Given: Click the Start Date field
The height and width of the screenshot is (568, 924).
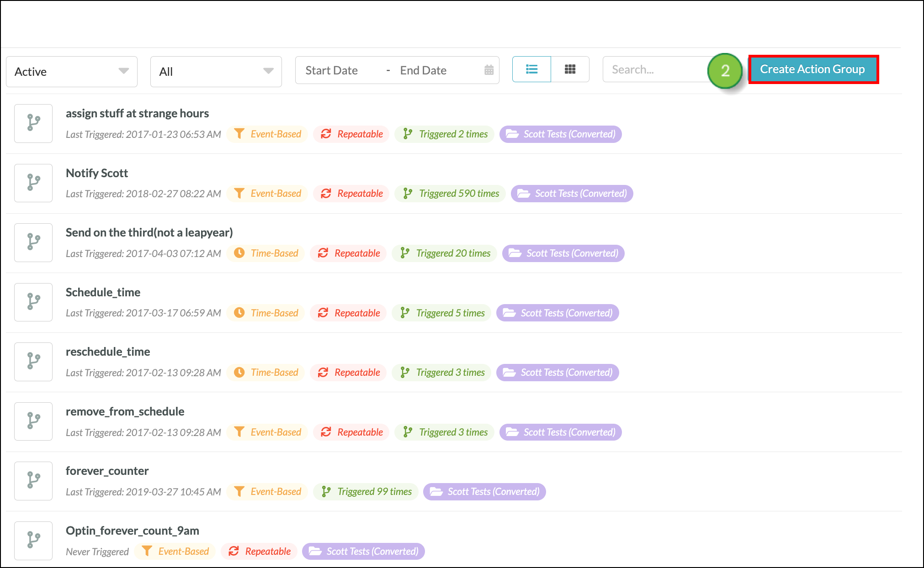Looking at the screenshot, I should point(332,70).
